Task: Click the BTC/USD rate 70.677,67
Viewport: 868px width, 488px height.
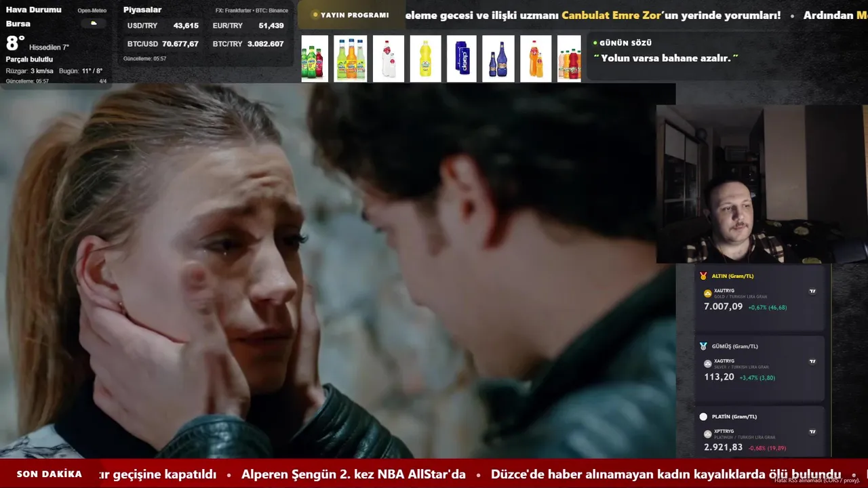Action: pyautogui.click(x=180, y=44)
